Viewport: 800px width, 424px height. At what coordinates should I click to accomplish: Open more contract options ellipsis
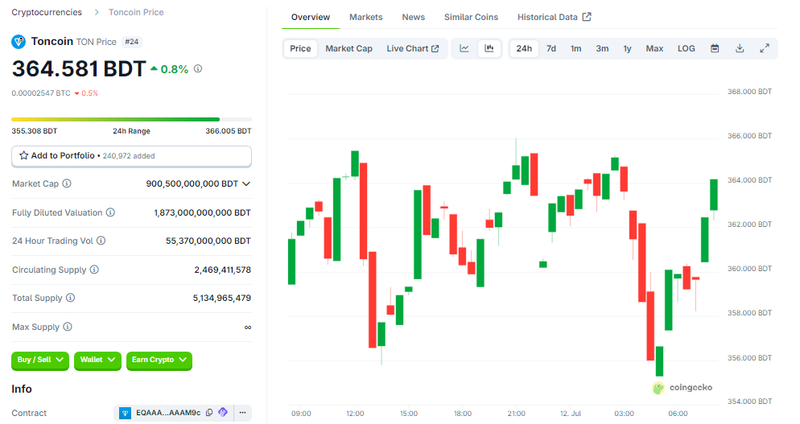coord(243,412)
